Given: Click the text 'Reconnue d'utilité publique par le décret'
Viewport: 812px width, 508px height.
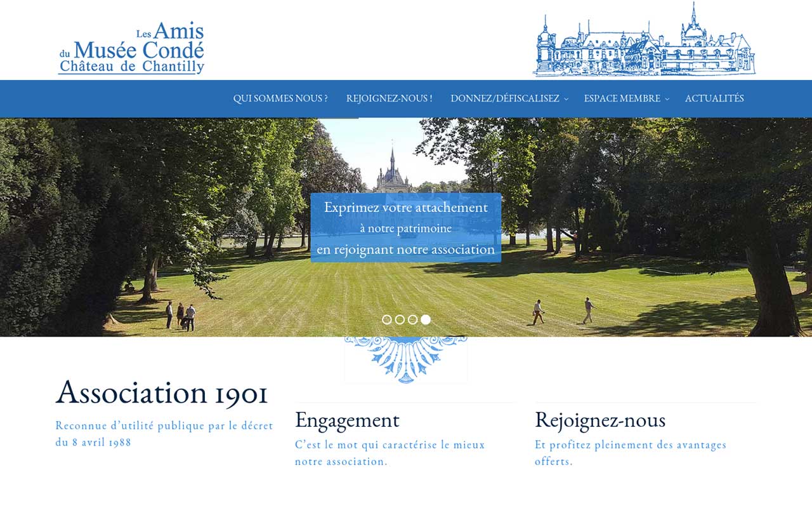Looking at the screenshot, I should (x=164, y=425).
